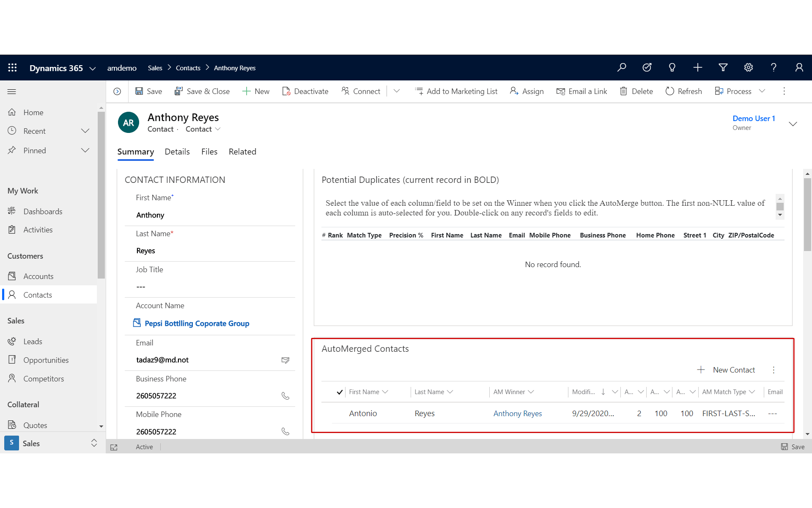Switch to the Files tab
Image resolution: width=812 pixels, height=508 pixels.
(209, 152)
